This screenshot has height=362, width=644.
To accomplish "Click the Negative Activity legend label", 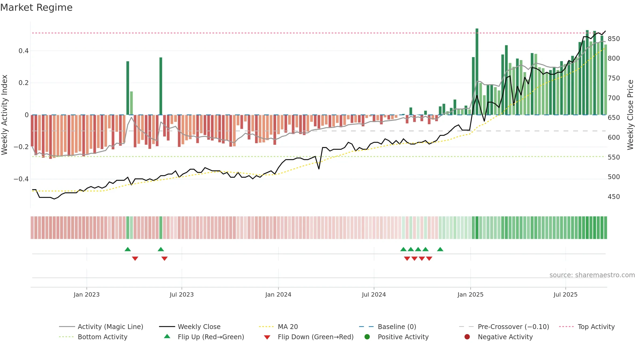I will coord(505,337).
